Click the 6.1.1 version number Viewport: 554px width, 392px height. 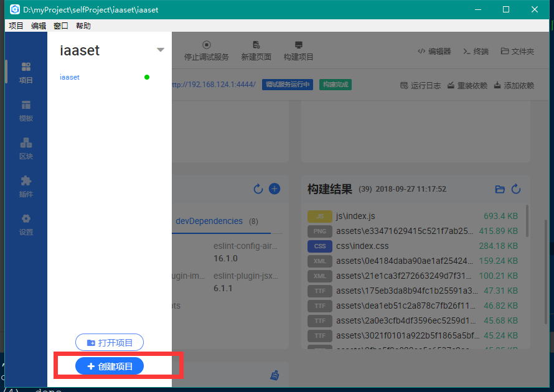[x=223, y=289]
